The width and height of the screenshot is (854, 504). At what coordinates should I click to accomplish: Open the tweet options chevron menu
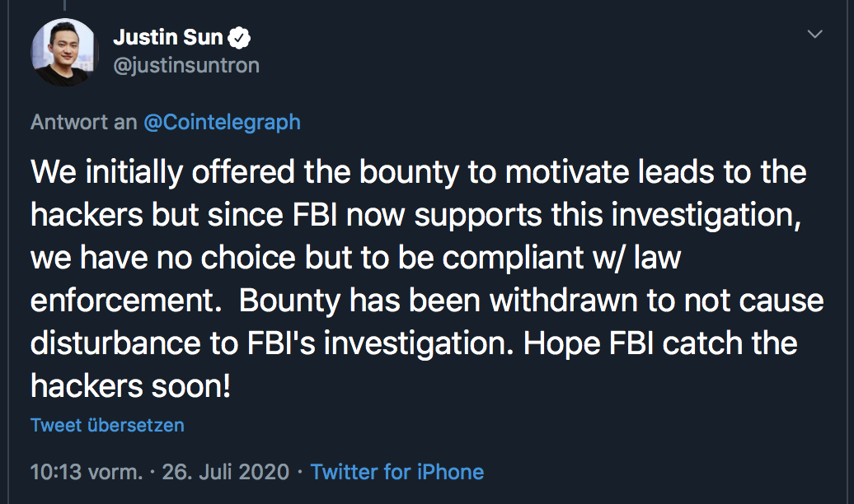point(814,35)
